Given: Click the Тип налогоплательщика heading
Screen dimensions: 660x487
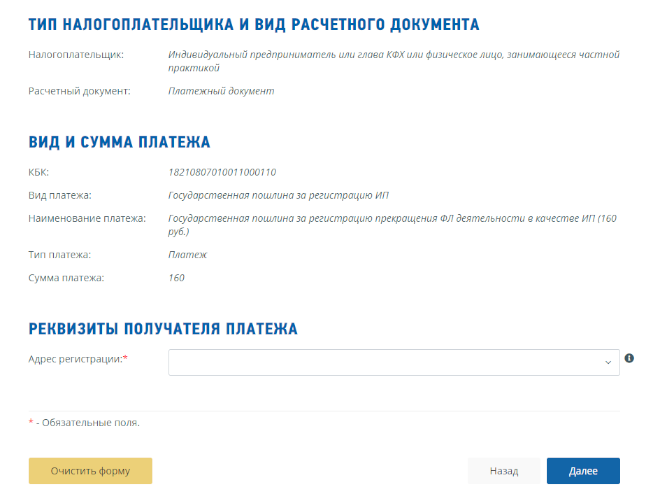Looking at the screenshot, I should [x=254, y=24].
